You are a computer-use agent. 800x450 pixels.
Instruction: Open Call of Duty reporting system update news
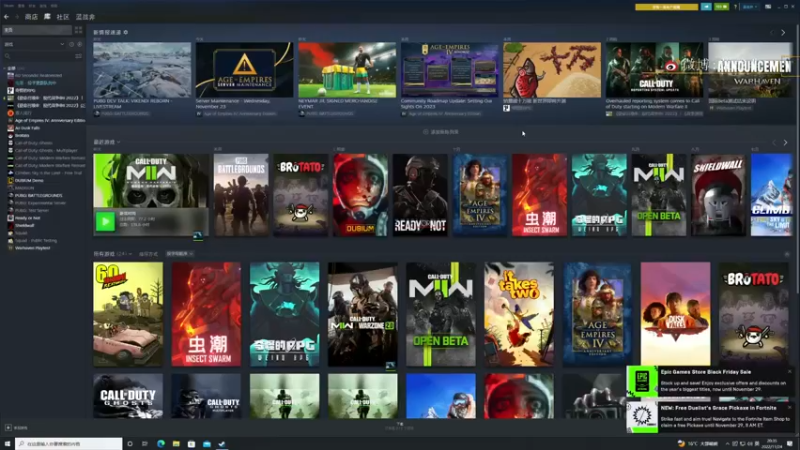pos(655,70)
